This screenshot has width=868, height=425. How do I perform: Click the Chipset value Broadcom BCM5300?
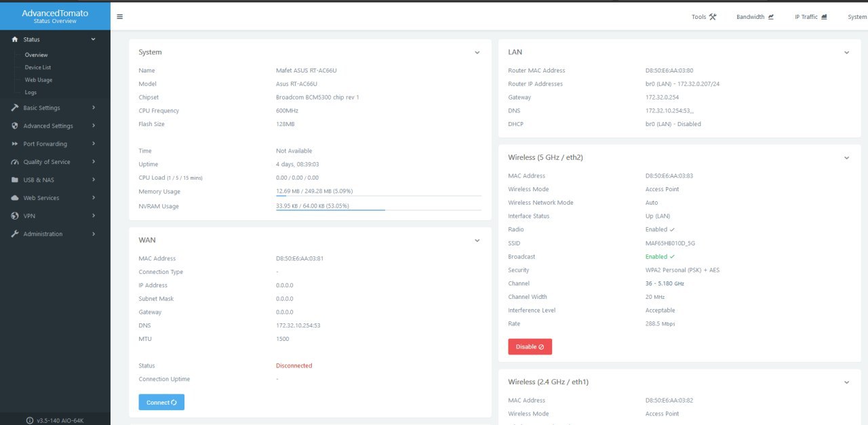pyautogui.click(x=317, y=98)
